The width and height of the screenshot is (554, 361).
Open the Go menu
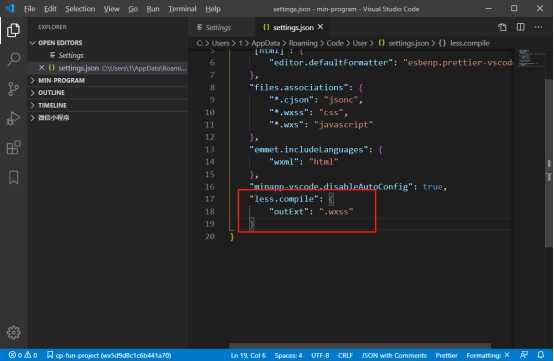133,9
